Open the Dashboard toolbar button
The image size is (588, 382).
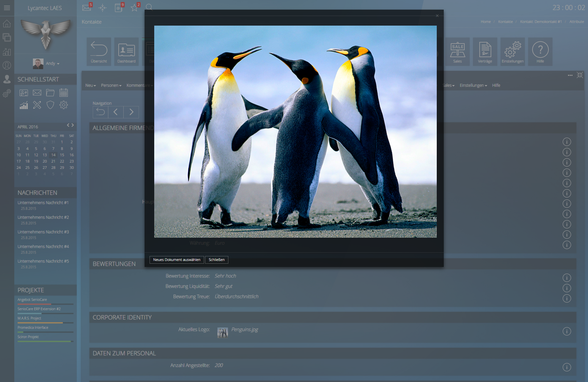(x=127, y=52)
